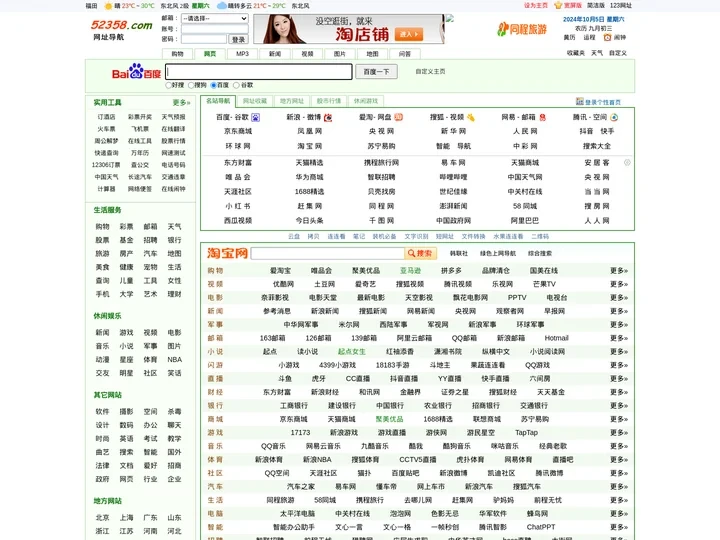Viewport: 720px width, 540px height.
Task: Expand 更多 in the 银行 row
Action: pos(619,405)
